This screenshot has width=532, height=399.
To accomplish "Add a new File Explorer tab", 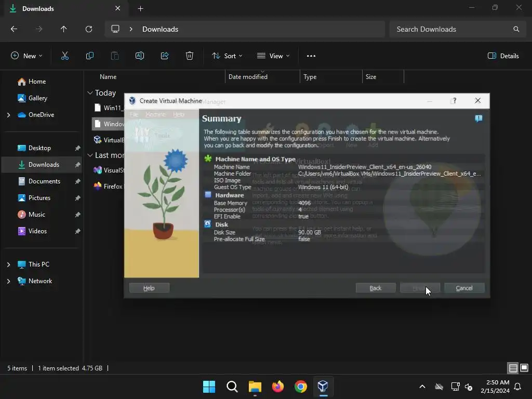I will pos(140,9).
